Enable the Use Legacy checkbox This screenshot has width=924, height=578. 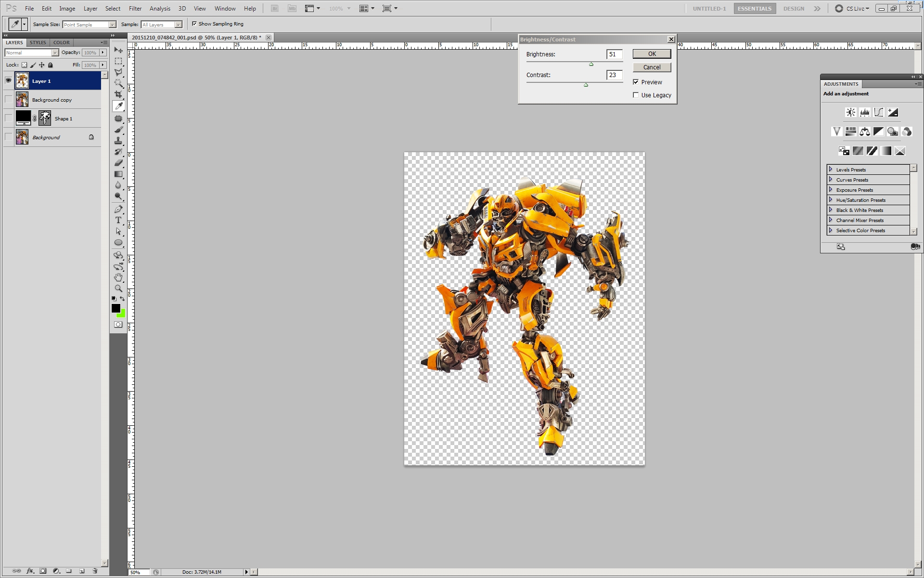[636, 95]
